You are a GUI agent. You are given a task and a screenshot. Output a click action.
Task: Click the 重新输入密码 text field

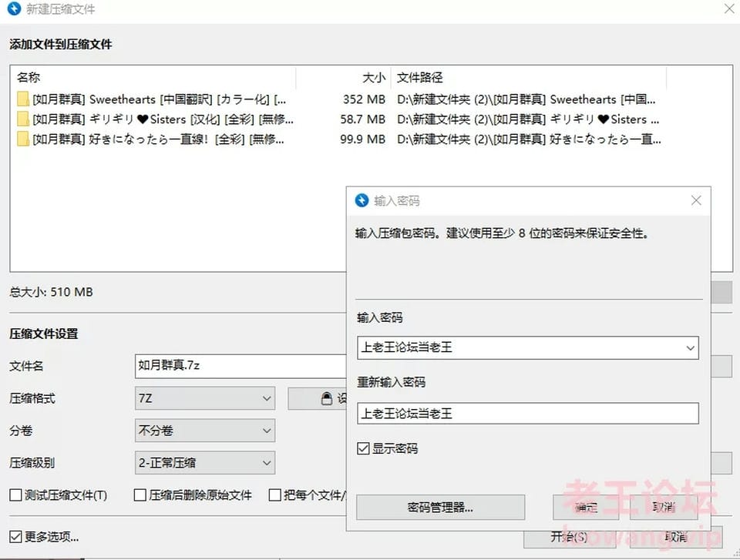click(527, 414)
